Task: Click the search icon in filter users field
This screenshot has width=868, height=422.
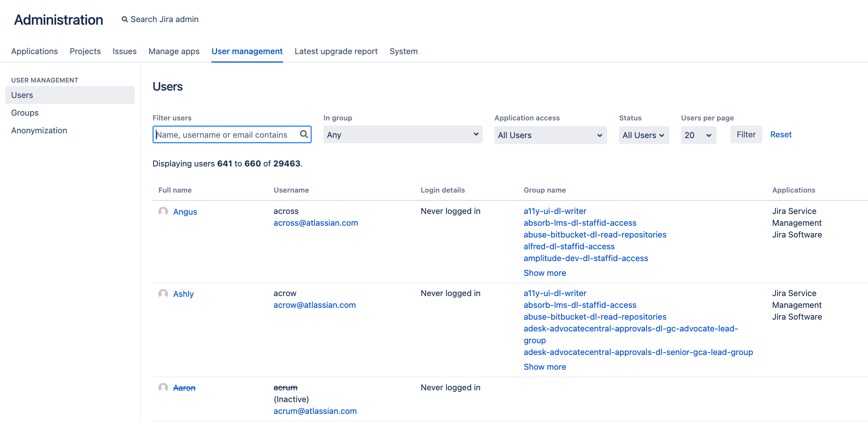Action: (304, 134)
